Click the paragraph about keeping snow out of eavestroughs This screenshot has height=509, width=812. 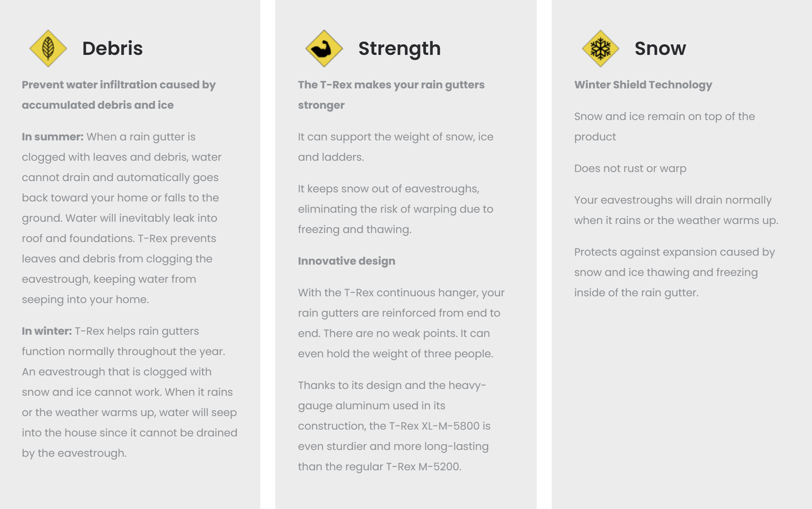(395, 209)
